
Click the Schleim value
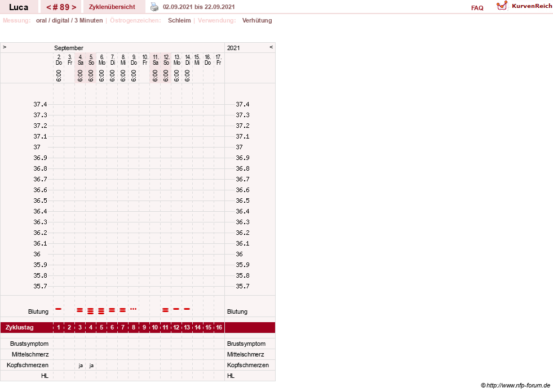click(x=179, y=20)
